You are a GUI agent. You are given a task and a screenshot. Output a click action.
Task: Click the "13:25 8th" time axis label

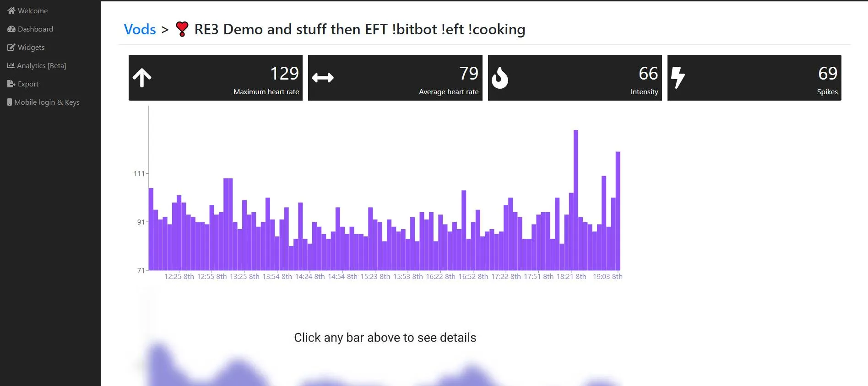click(244, 277)
